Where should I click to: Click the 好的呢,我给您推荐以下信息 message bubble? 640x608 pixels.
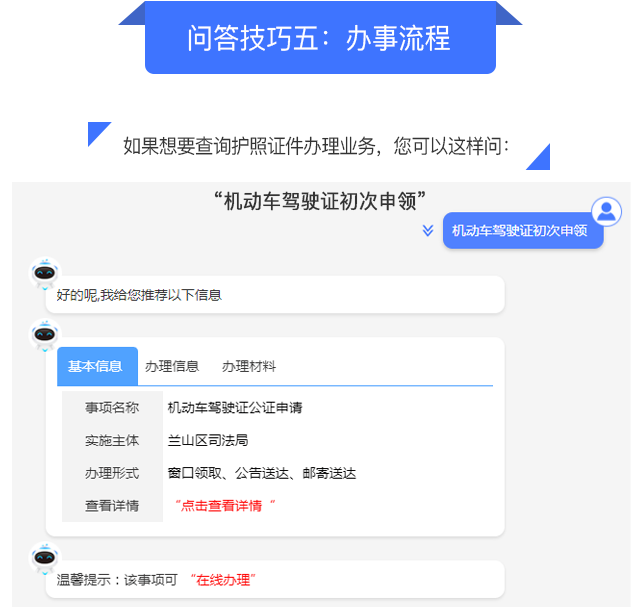pos(276,295)
